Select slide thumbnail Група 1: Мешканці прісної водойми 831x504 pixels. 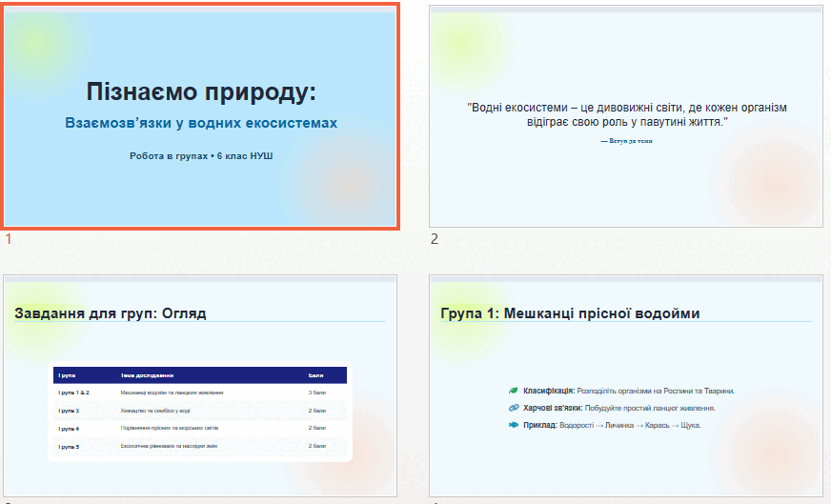pos(626,386)
